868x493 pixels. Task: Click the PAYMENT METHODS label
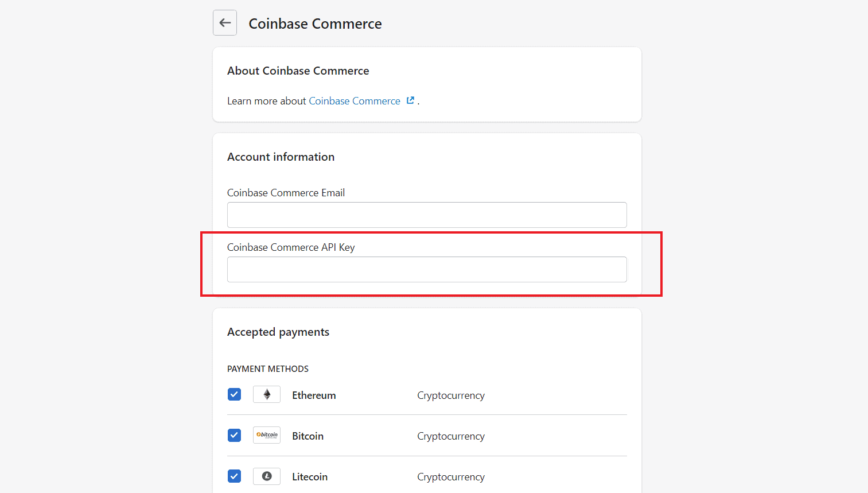click(x=267, y=368)
